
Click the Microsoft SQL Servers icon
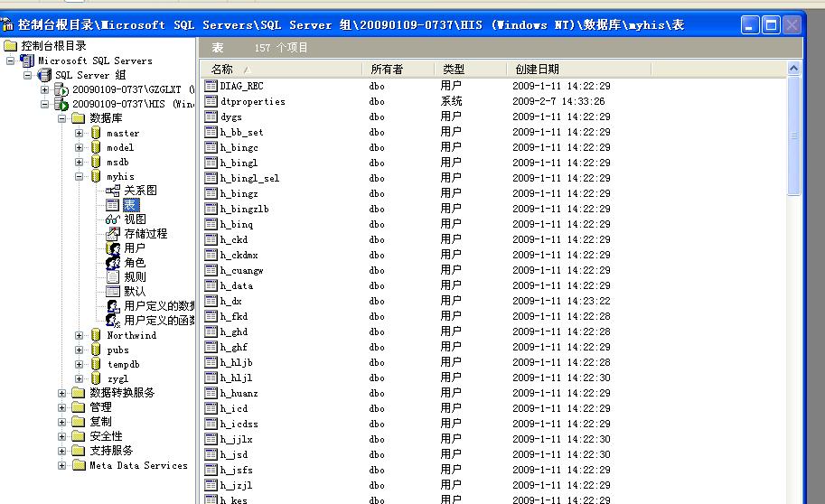[27, 61]
